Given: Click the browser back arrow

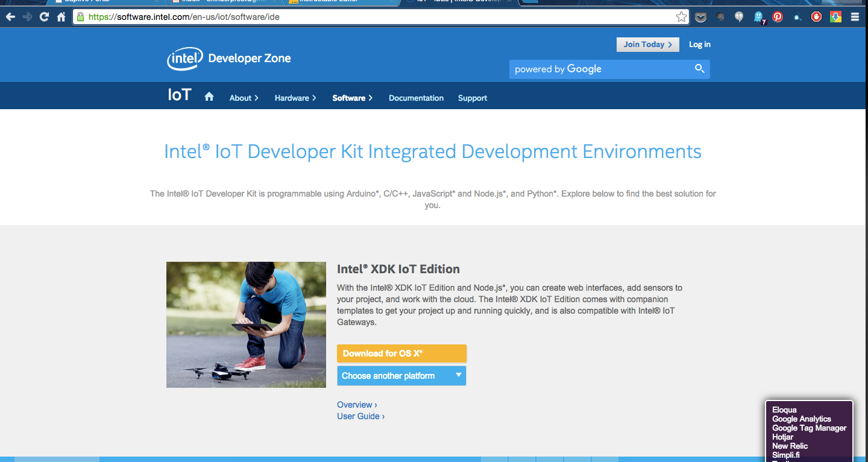Looking at the screenshot, I should pyautogui.click(x=10, y=17).
